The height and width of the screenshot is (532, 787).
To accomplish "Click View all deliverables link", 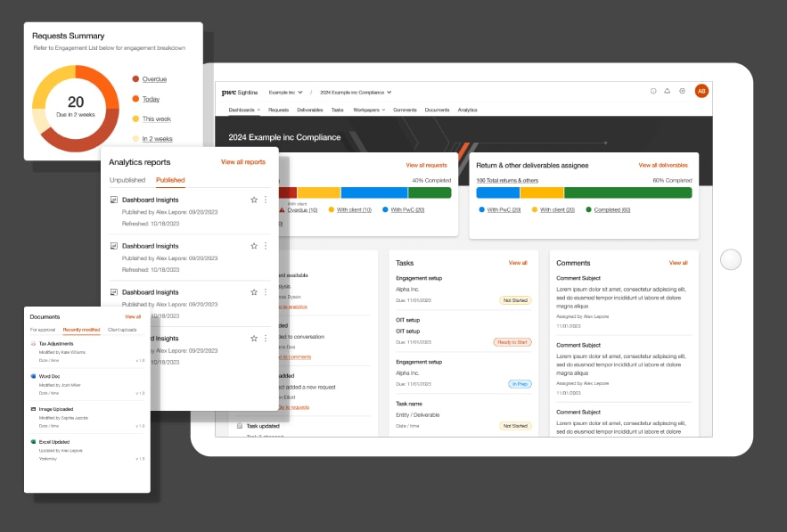I will click(662, 165).
